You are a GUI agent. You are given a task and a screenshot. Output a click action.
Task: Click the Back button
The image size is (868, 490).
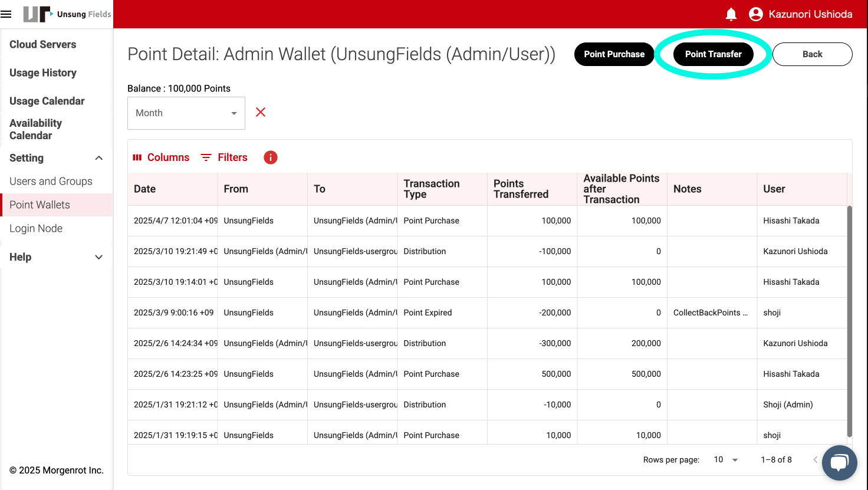[x=812, y=54]
